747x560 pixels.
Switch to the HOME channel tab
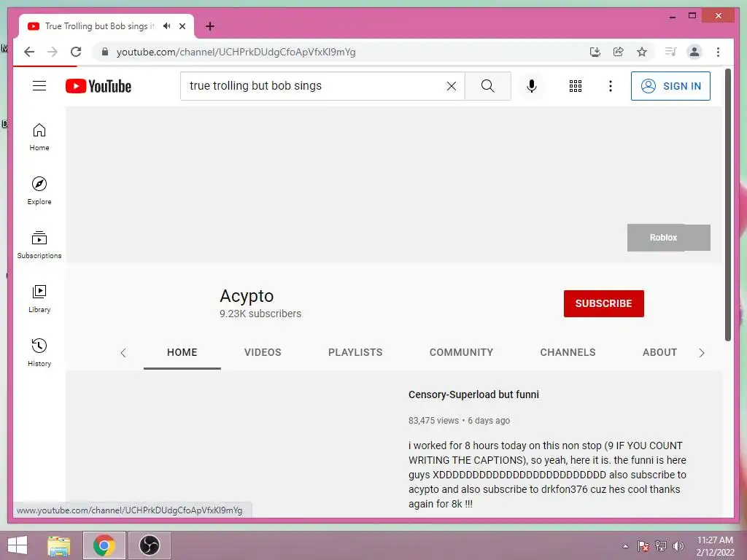(x=182, y=352)
